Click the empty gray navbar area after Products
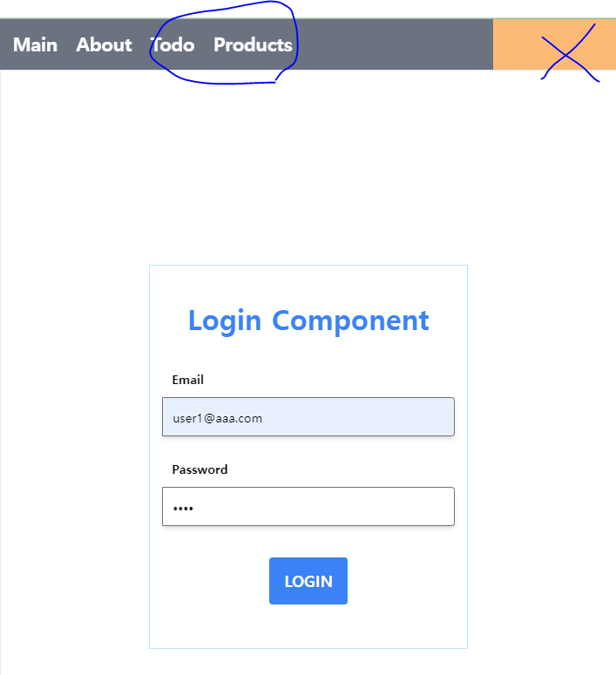Viewport: 616px width, 675px height. coord(394,44)
